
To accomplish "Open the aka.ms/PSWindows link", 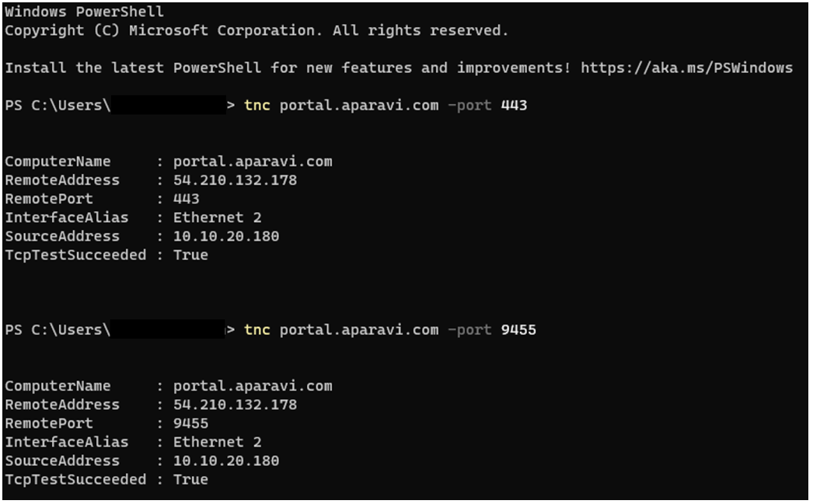I will 686,68.
